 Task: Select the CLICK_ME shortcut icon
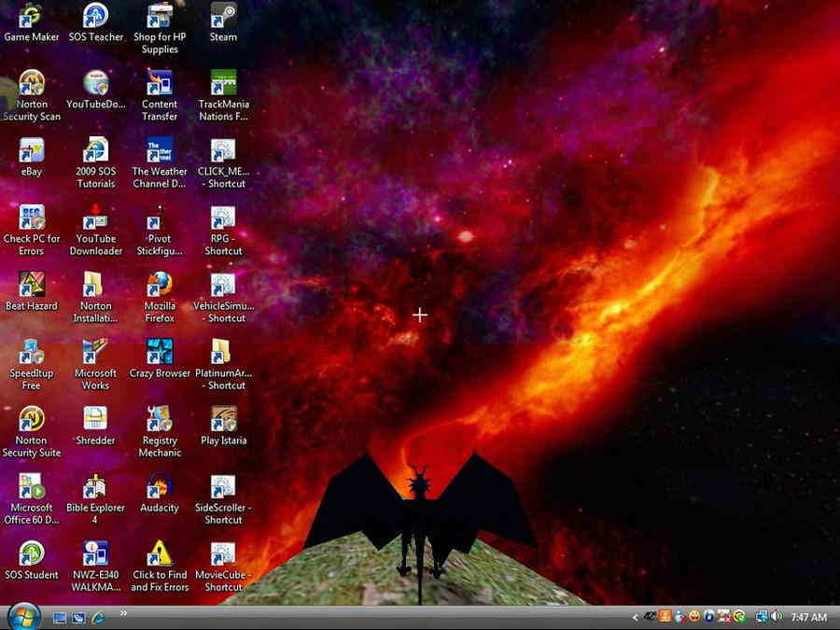point(223,163)
